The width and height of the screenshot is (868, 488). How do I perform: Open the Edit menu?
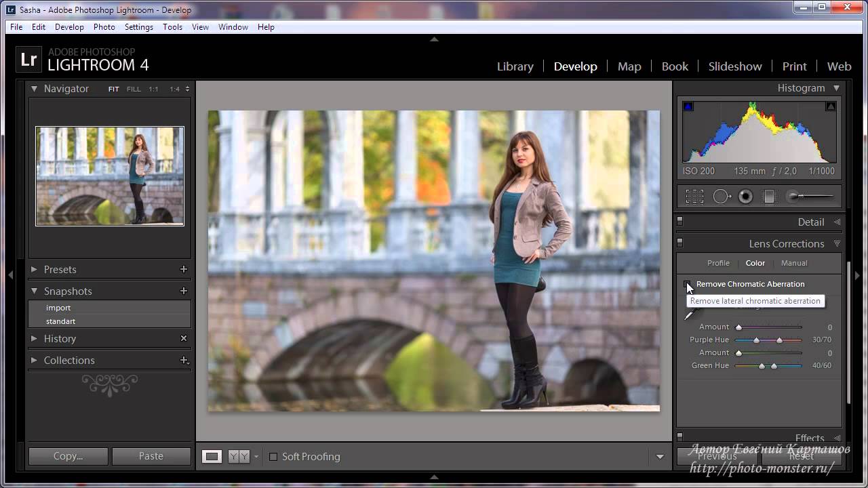[x=39, y=27]
